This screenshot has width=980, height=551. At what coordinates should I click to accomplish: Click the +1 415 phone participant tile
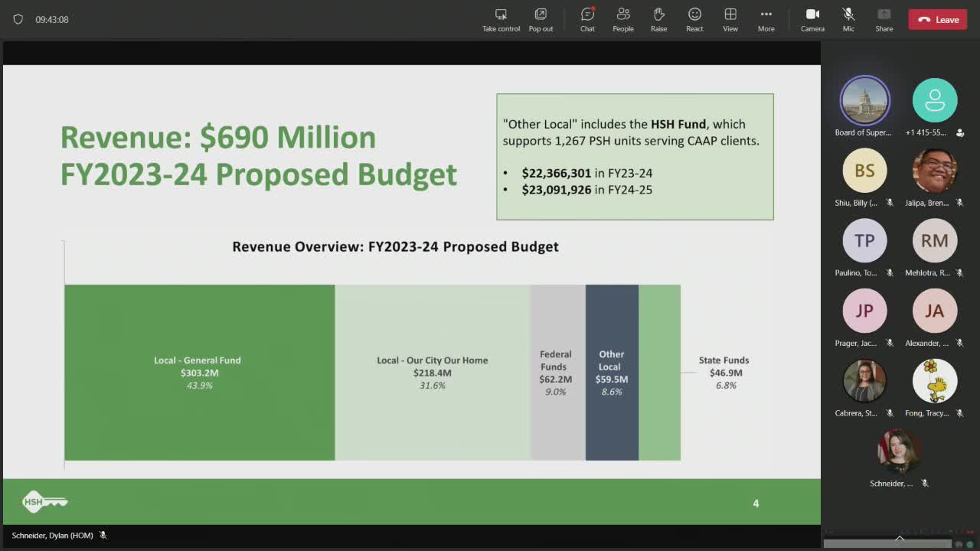point(934,100)
